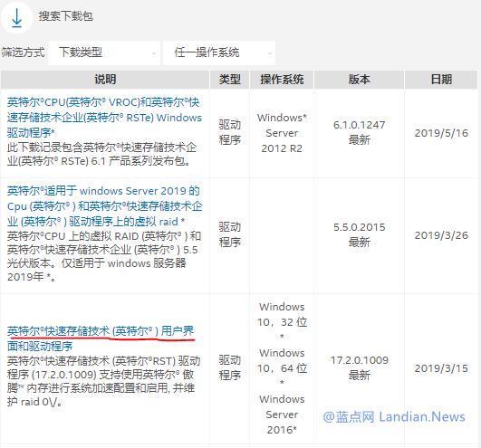Image resolution: width=481 pixels, height=448 pixels.
Task: Click the 说明 column header
Action: (105, 80)
